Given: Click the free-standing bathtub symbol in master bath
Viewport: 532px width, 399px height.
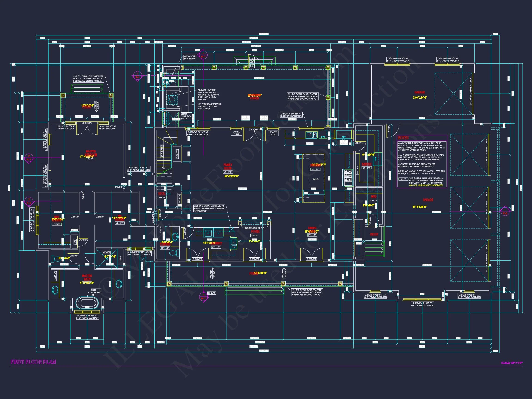Looking at the screenshot, I should click(x=87, y=303).
